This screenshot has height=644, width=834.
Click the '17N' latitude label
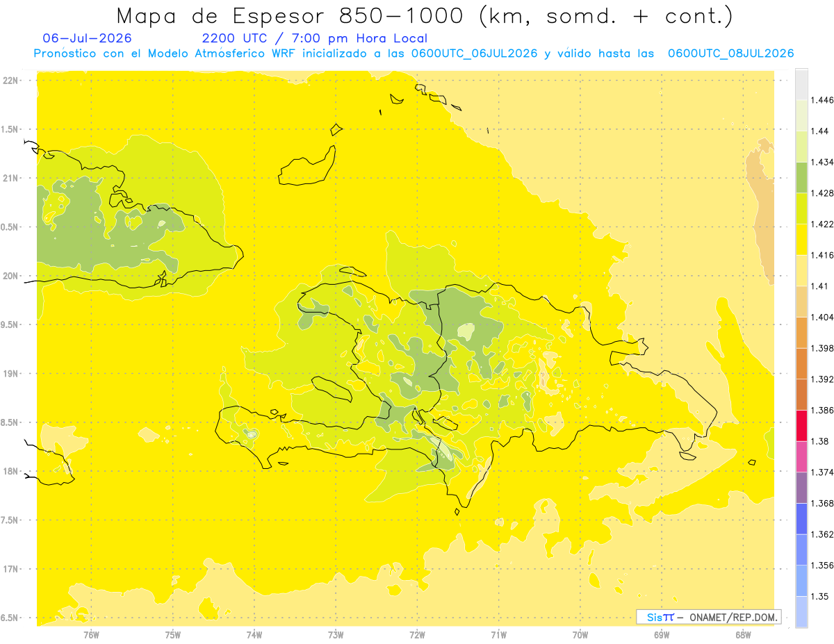tap(11, 569)
